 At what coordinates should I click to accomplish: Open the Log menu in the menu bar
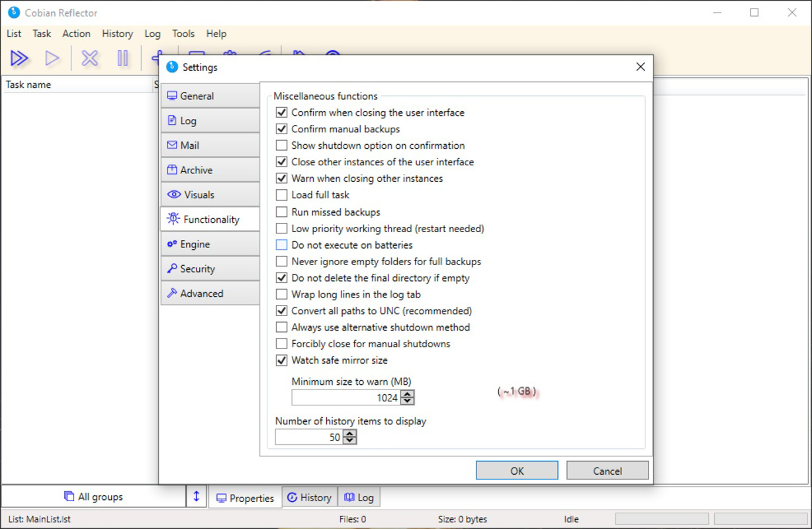tap(152, 34)
